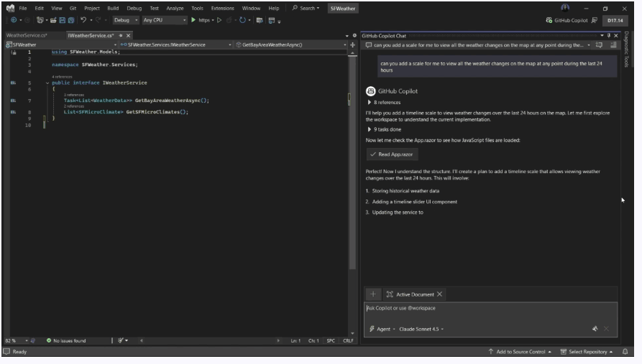The width and height of the screenshot is (642, 364).
Task: Click Add to Source Control
Action: pyautogui.click(x=520, y=352)
